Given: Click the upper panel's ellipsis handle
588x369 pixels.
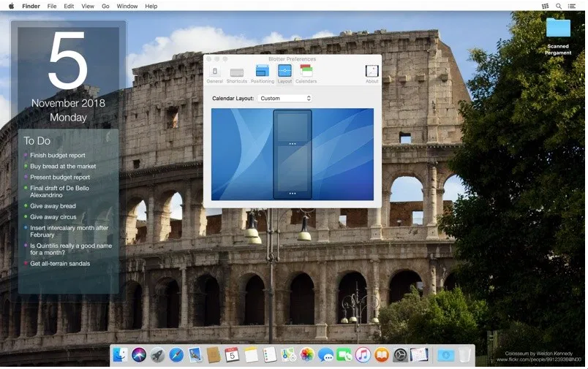Looking at the screenshot, I should 293,144.
